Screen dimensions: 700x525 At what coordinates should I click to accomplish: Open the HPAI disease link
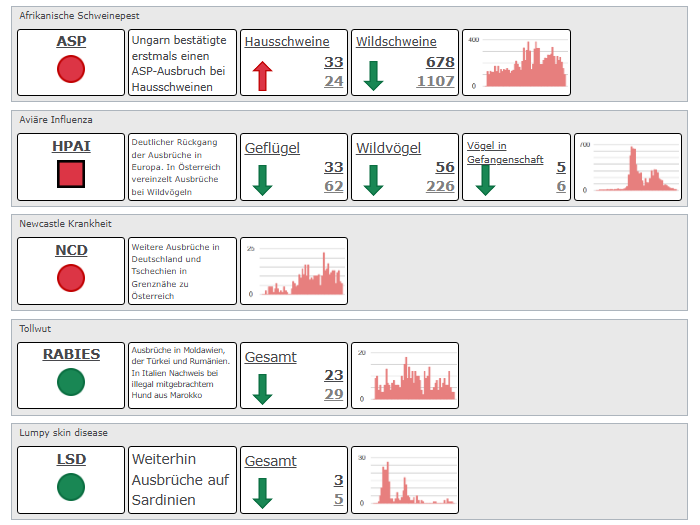71,146
